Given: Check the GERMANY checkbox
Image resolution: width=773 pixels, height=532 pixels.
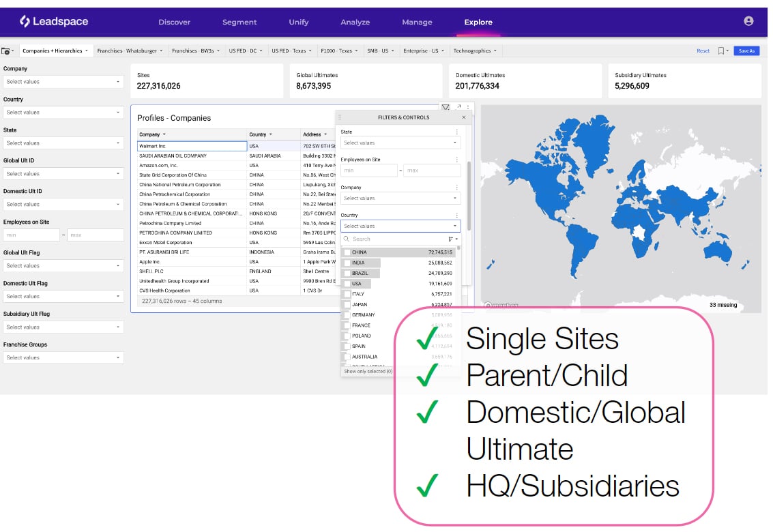Looking at the screenshot, I should point(347,314).
